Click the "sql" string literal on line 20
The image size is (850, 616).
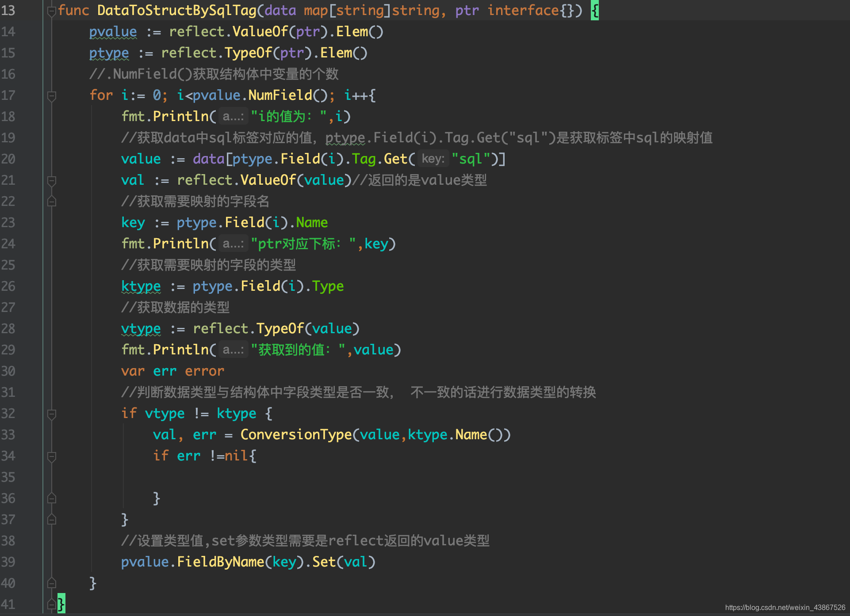[471, 159]
